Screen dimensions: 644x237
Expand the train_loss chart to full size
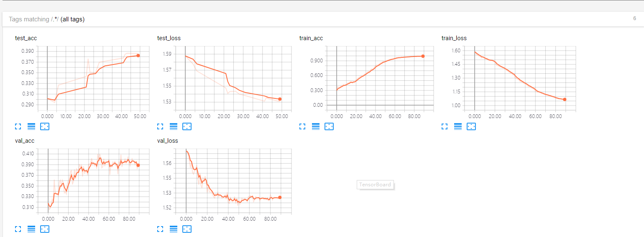pos(445,126)
